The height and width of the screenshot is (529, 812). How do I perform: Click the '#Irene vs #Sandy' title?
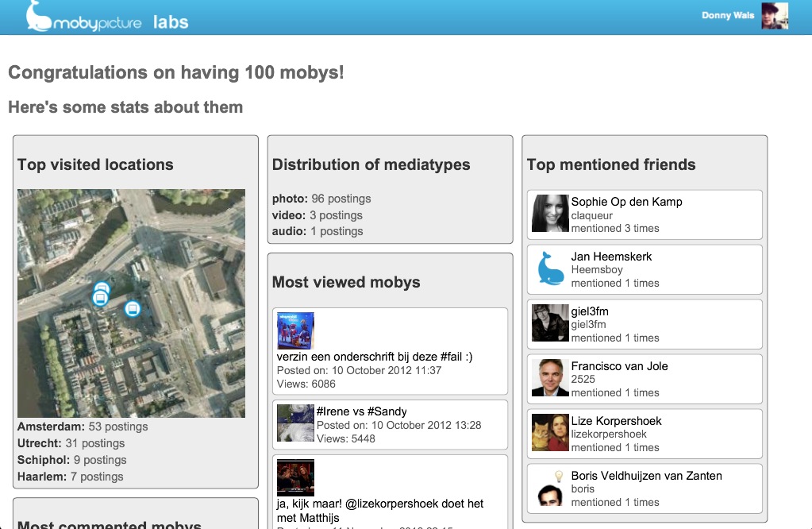point(361,411)
